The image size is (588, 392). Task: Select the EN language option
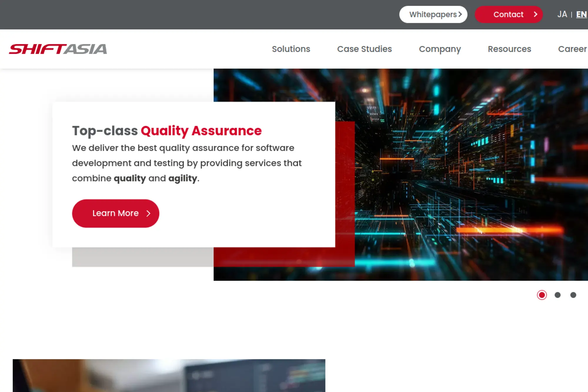coord(581,14)
